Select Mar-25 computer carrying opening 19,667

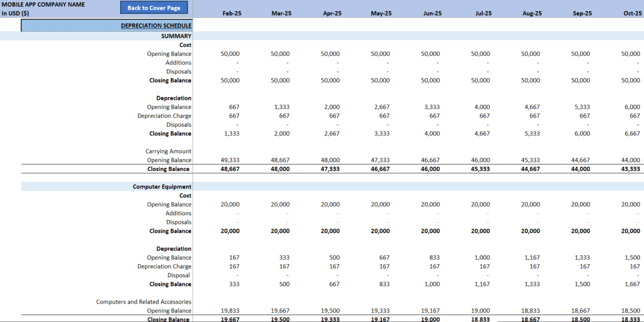pos(280,311)
